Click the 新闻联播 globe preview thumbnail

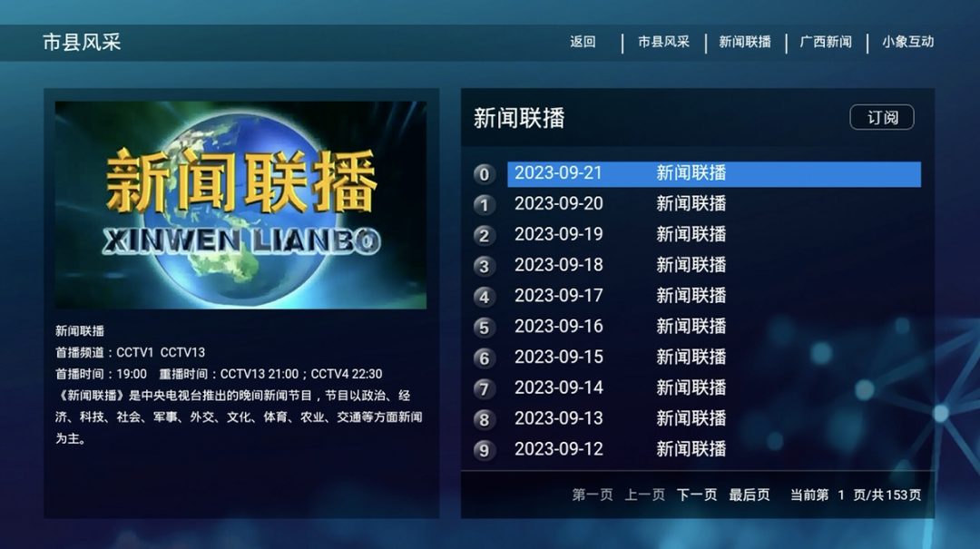tap(240, 204)
